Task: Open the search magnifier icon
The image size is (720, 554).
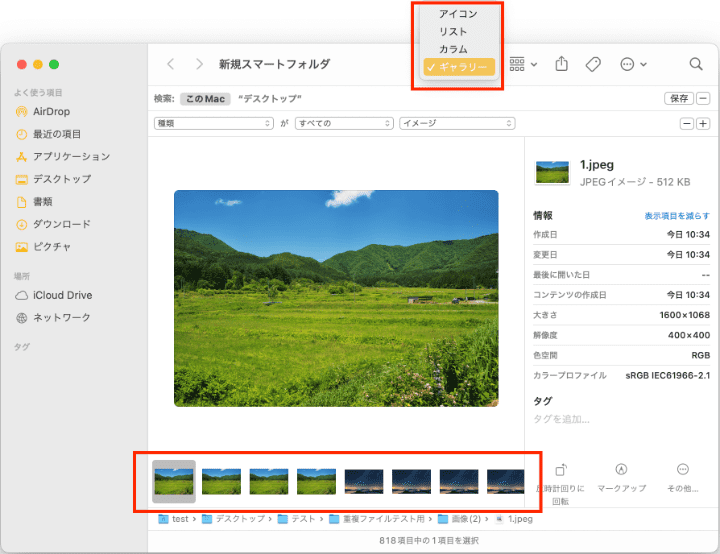Action: pos(696,64)
